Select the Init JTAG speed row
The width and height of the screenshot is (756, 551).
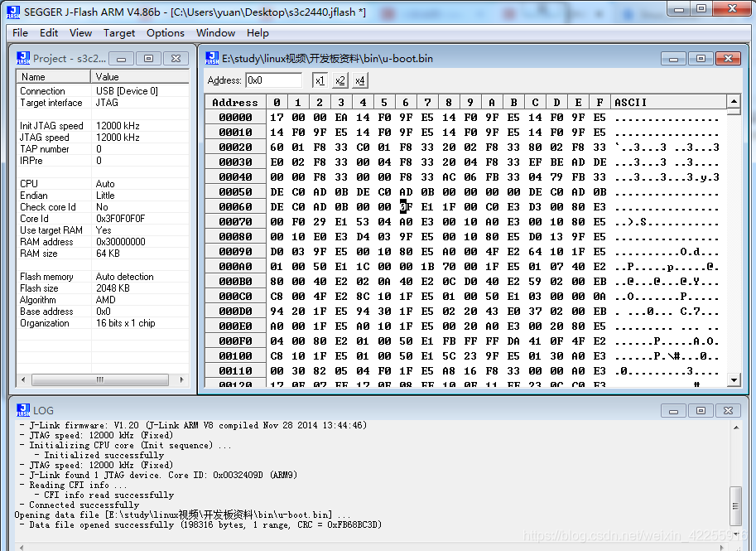coord(103,126)
